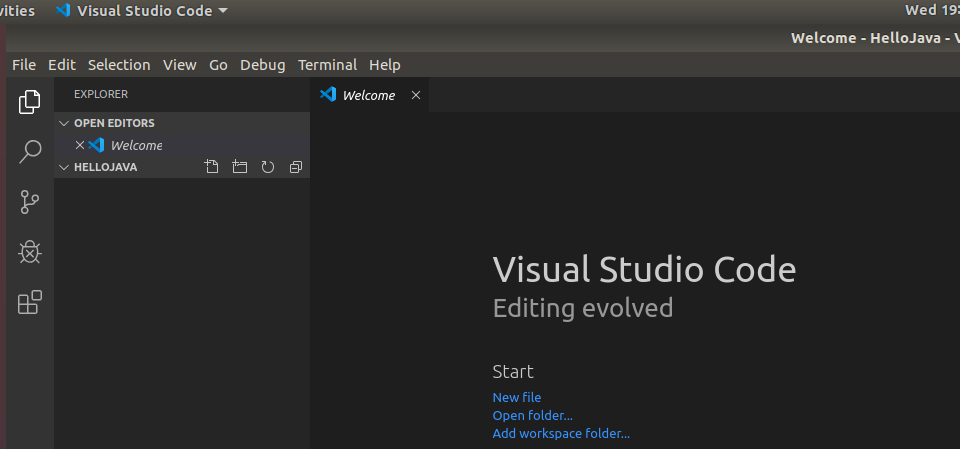Image resolution: width=960 pixels, height=449 pixels.
Task: Open the Help menu
Action: pyautogui.click(x=385, y=65)
